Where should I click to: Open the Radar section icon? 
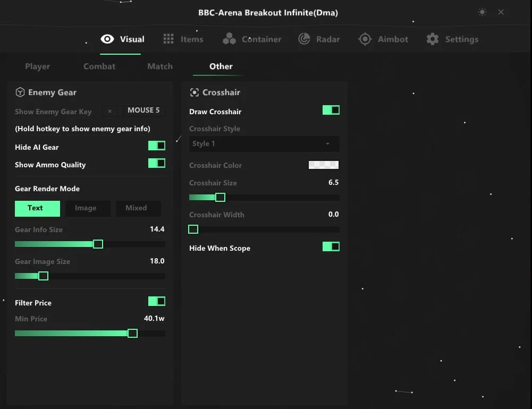[305, 39]
